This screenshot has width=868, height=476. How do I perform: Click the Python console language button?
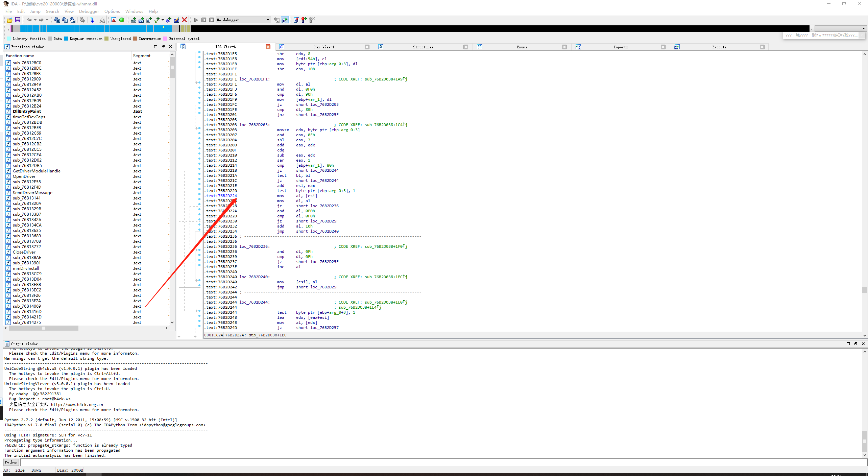click(x=11, y=462)
